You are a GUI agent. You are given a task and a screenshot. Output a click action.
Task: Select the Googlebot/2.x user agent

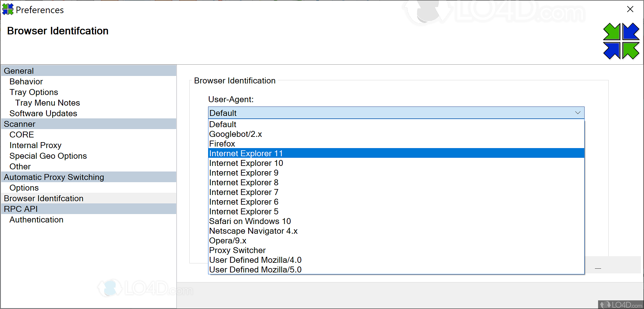(235, 134)
